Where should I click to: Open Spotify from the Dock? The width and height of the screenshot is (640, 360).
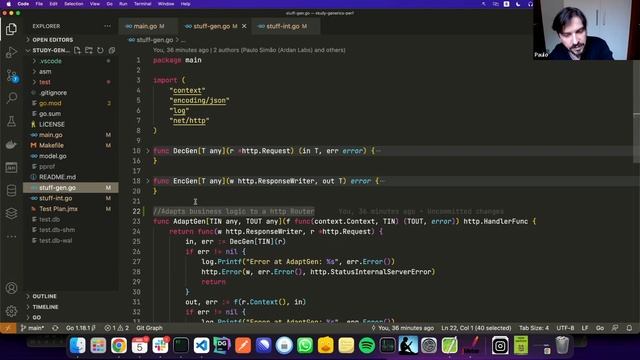coord(367,345)
